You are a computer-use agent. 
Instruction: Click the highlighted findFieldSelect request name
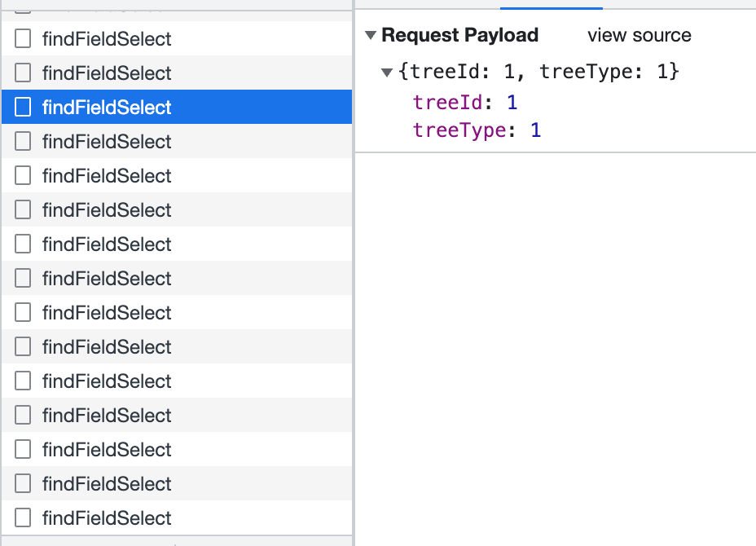(107, 108)
